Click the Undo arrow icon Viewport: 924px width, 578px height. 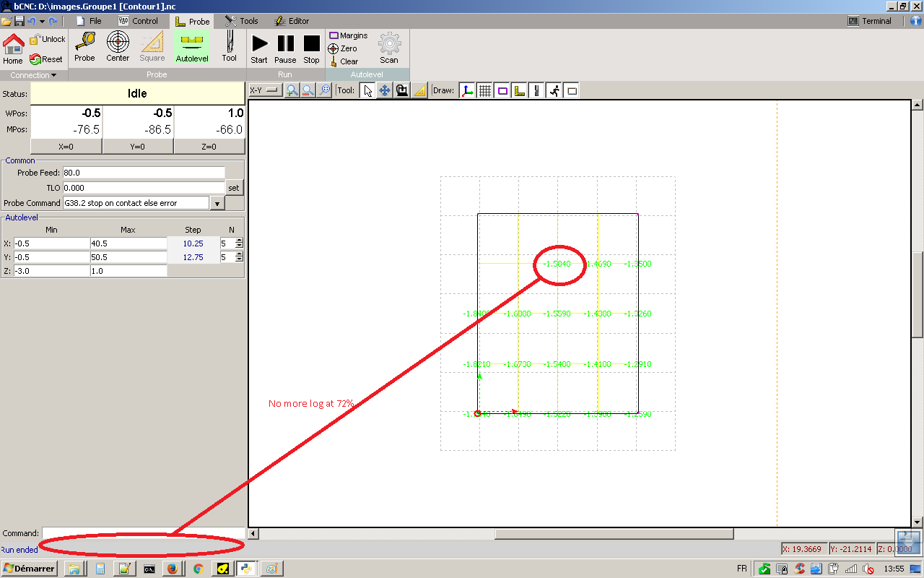(31, 22)
